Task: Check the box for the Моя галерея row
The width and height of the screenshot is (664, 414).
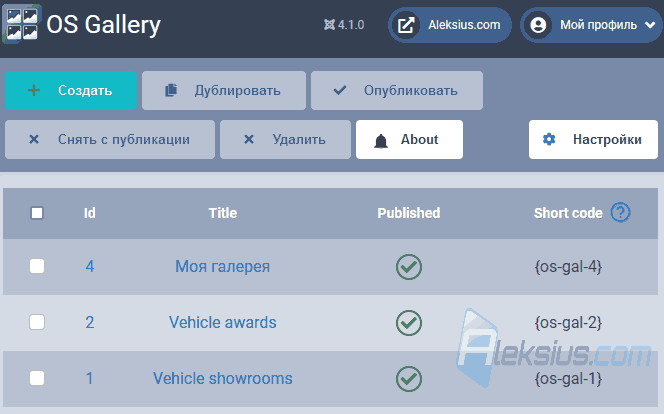Action: tap(37, 266)
